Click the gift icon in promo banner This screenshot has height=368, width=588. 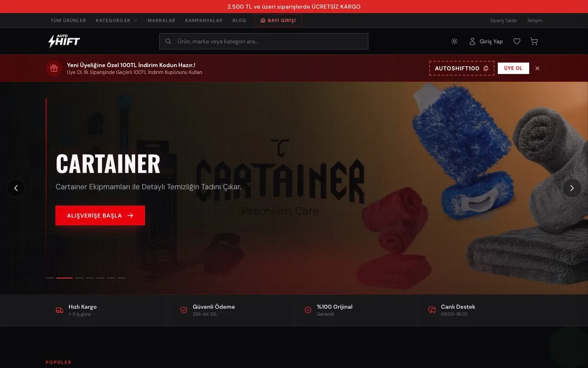tap(54, 68)
